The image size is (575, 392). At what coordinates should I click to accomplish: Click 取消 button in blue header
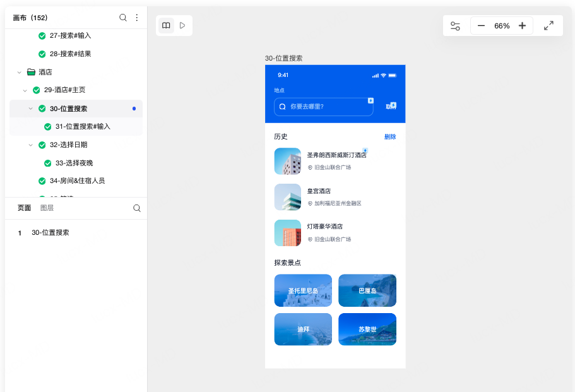[x=391, y=106]
